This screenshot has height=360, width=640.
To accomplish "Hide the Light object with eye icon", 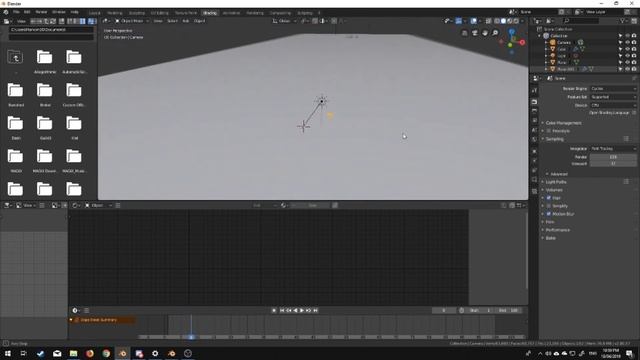I will [627, 56].
